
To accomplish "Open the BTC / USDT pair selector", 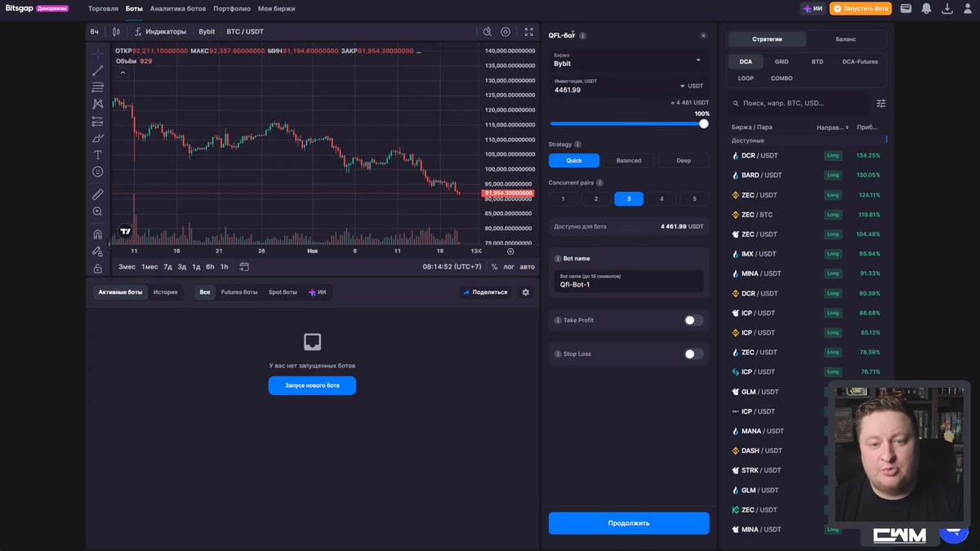I will (x=245, y=32).
